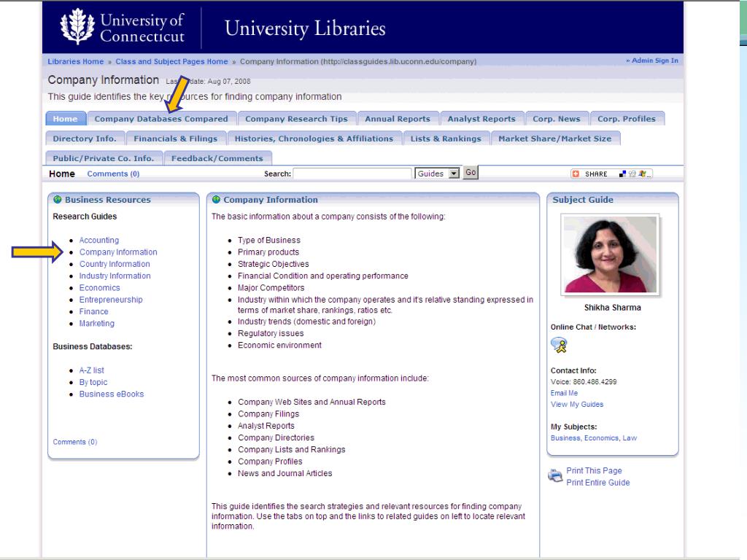This screenshot has width=747, height=560.
Task: Open the Finance guide link
Action: 94,311
